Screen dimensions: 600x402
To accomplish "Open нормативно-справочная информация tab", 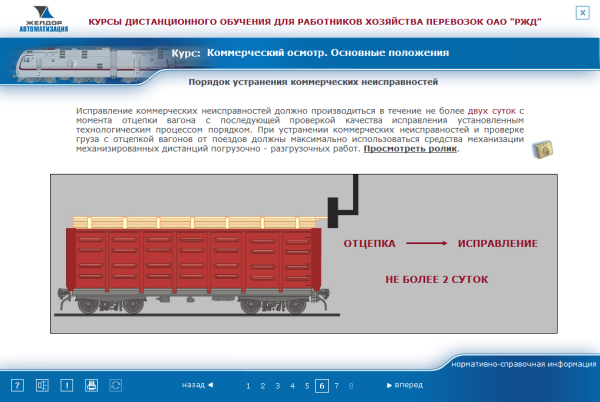I will tap(523, 364).
